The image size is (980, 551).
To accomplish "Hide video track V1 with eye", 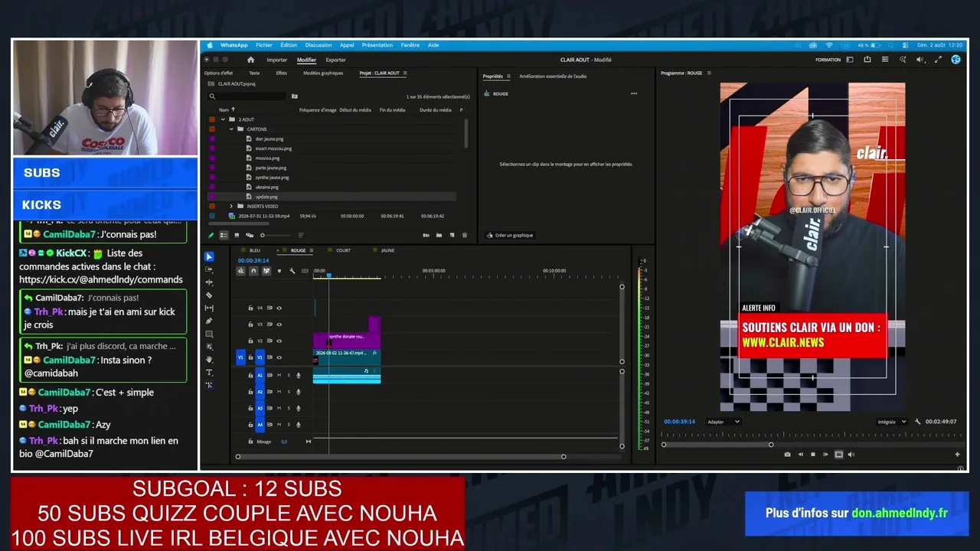I will (x=279, y=357).
